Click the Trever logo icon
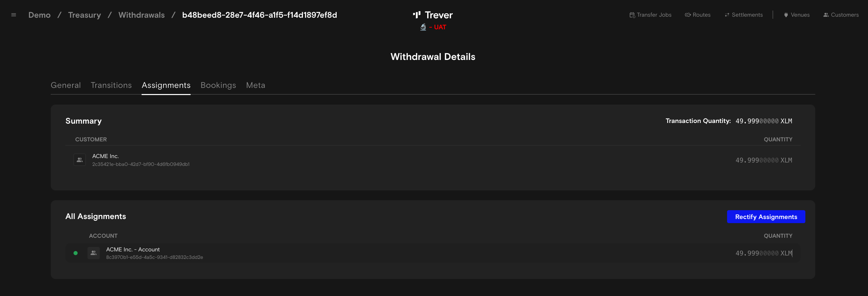Viewport: 868px width, 296px height. (x=417, y=15)
